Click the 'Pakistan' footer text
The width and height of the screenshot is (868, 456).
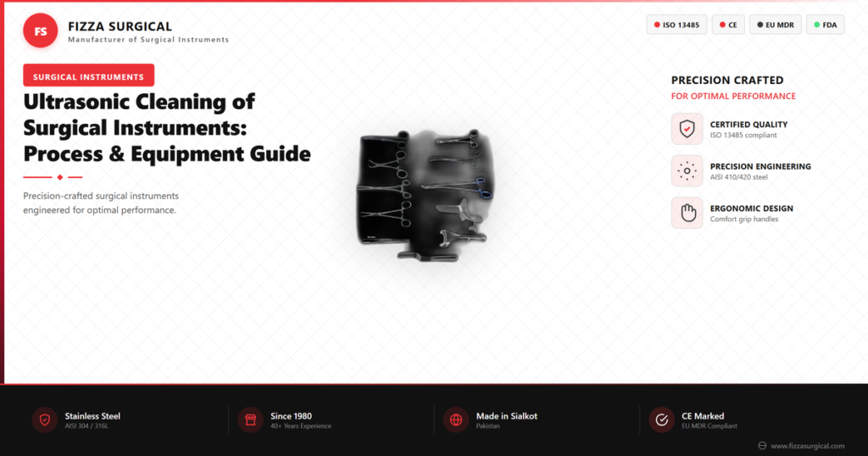[487, 426]
